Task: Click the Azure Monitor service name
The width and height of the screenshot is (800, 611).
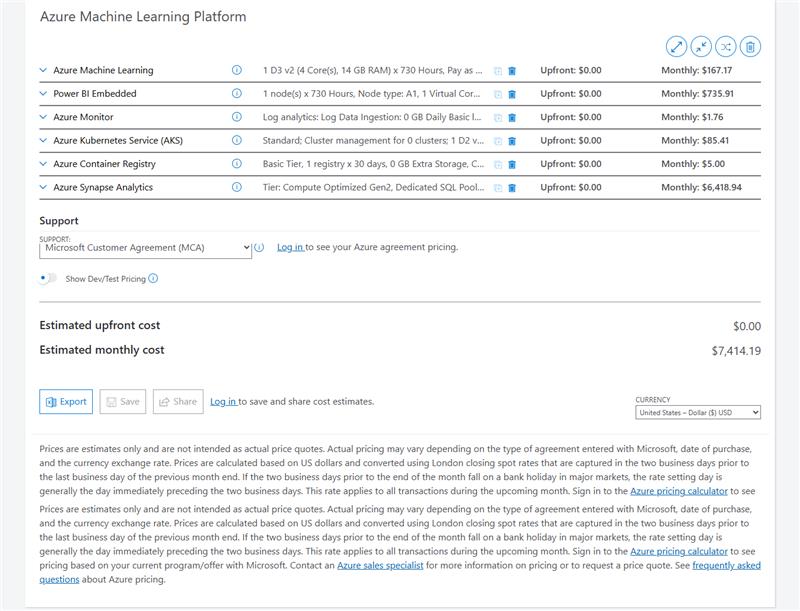Action: [x=83, y=117]
